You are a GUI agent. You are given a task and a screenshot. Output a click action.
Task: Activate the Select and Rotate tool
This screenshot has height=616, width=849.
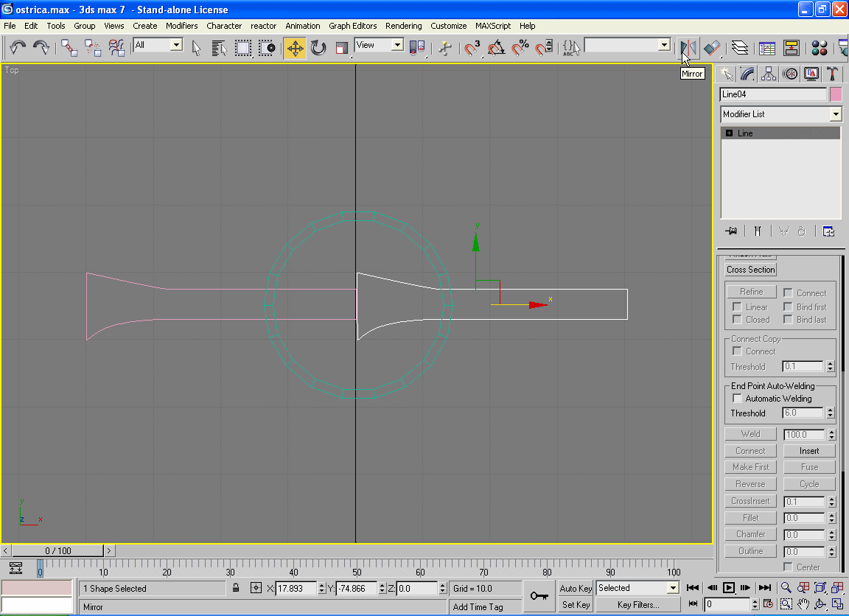click(318, 48)
